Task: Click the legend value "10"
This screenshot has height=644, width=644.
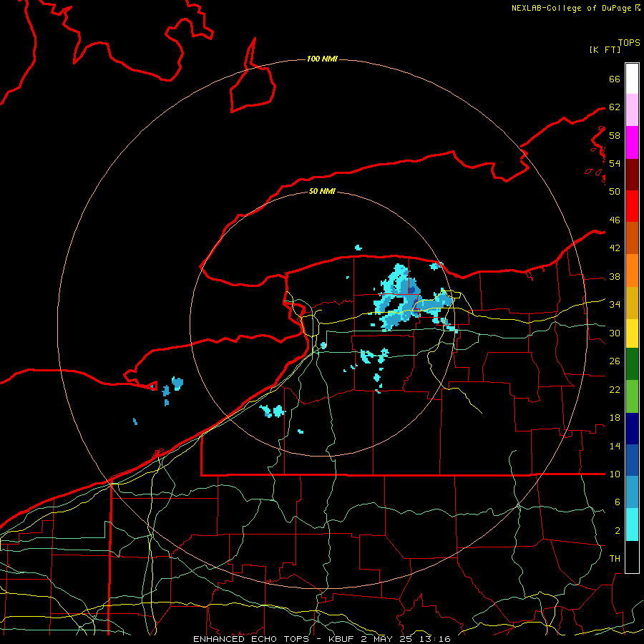Action: (x=615, y=474)
